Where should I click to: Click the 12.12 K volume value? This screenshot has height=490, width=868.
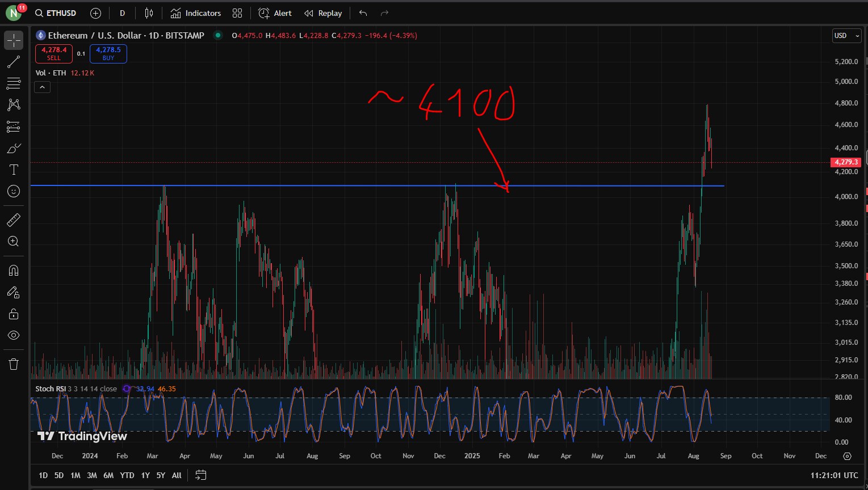(x=83, y=73)
